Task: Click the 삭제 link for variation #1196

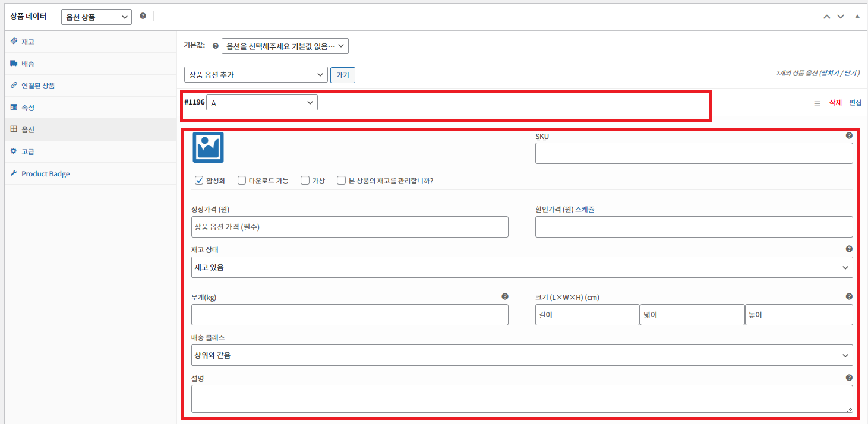Action: pos(835,103)
